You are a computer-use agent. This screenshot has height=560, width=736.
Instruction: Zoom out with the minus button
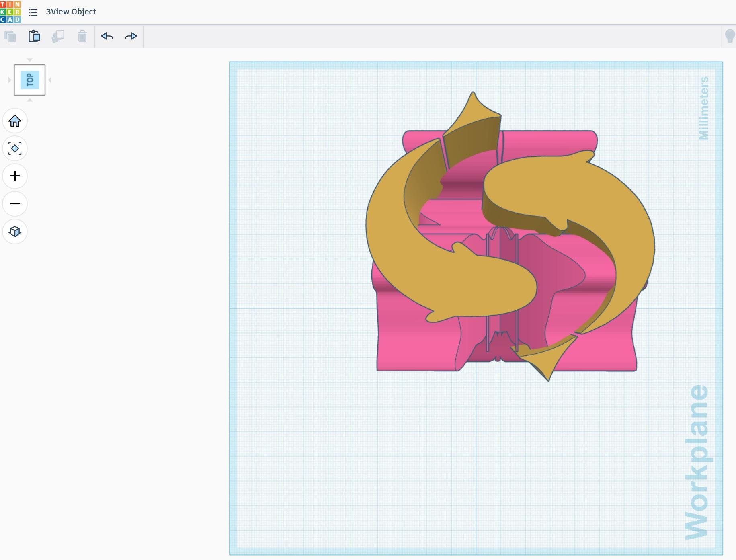(x=15, y=204)
